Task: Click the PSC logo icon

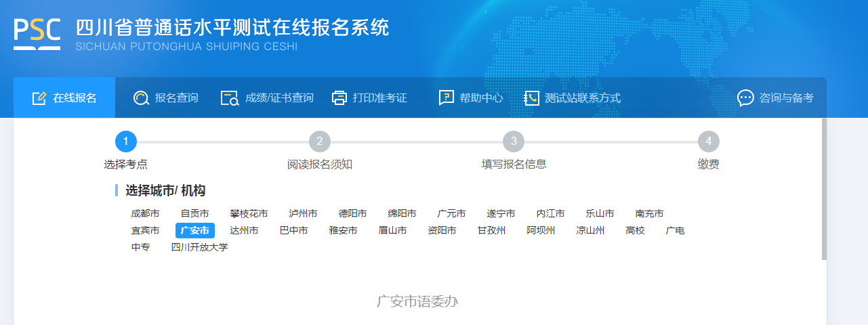Action: click(x=37, y=34)
